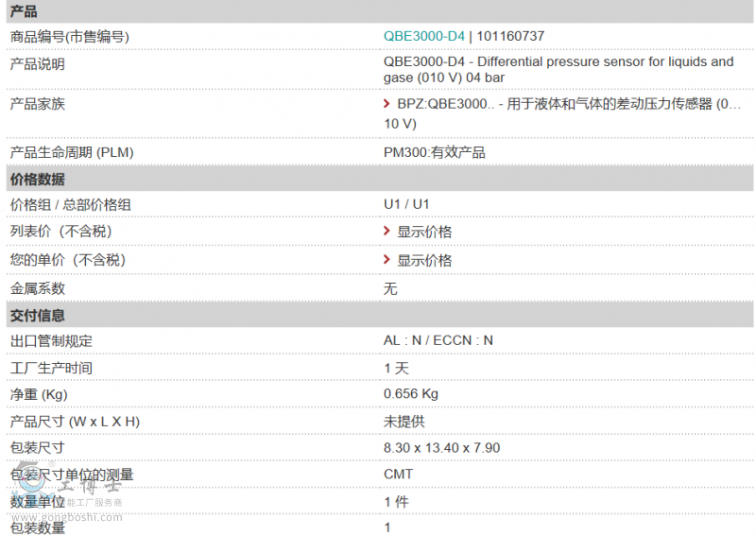This screenshot has height=536, width=756.
Task: Click the red arrow before BPZ:QBE3000 family
Action: tap(387, 103)
